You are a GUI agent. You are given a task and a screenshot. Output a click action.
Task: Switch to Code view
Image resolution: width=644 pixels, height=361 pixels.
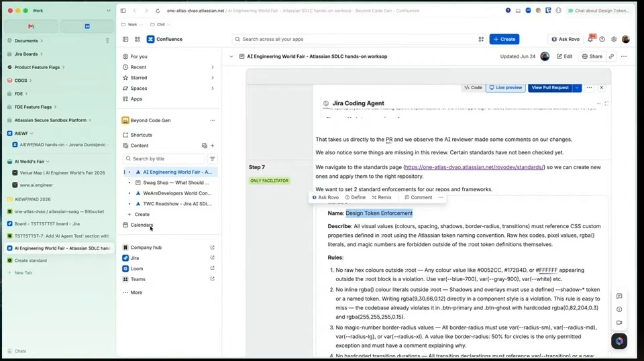pos(473,87)
